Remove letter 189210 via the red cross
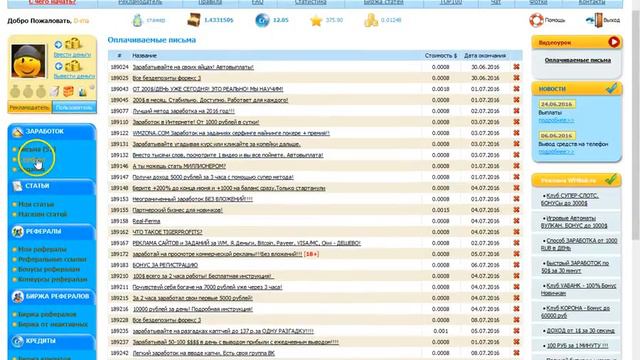The image size is (640, 360). (x=516, y=276)
